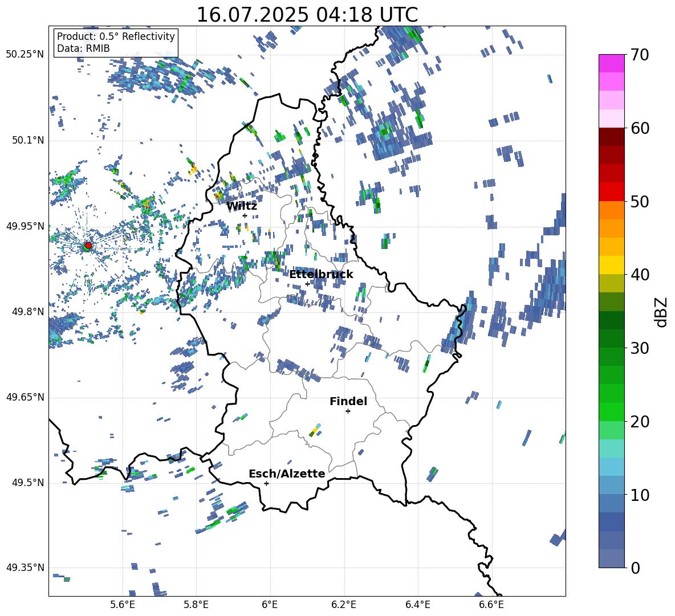
Task: Click the 49.5°N latitude label
Action: [x=28, y=483]
